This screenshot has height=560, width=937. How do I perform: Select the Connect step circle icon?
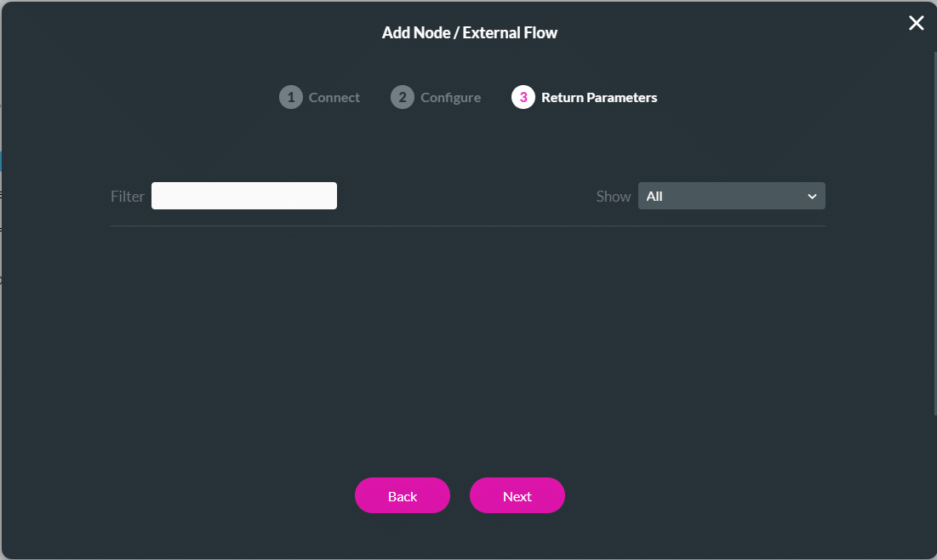[290, 97]
